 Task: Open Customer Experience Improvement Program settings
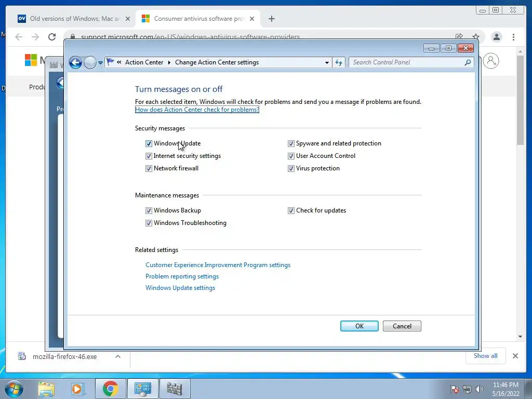click(218, 265)
